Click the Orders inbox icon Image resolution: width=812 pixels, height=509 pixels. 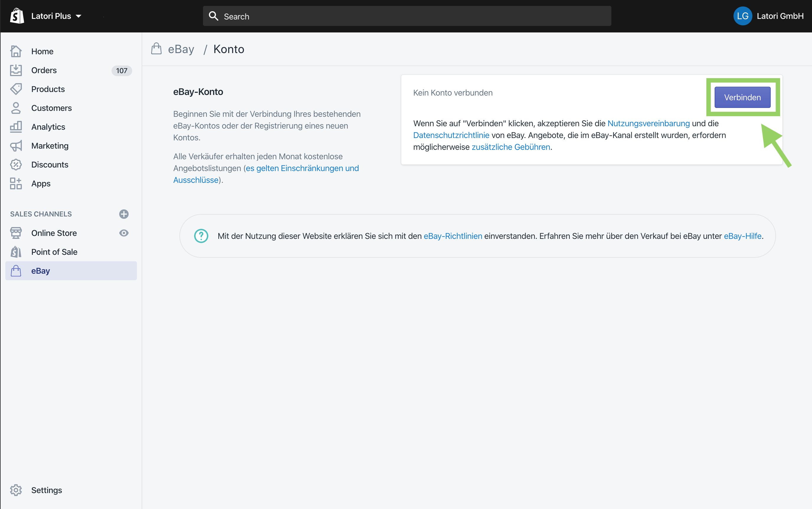[16, 70]
